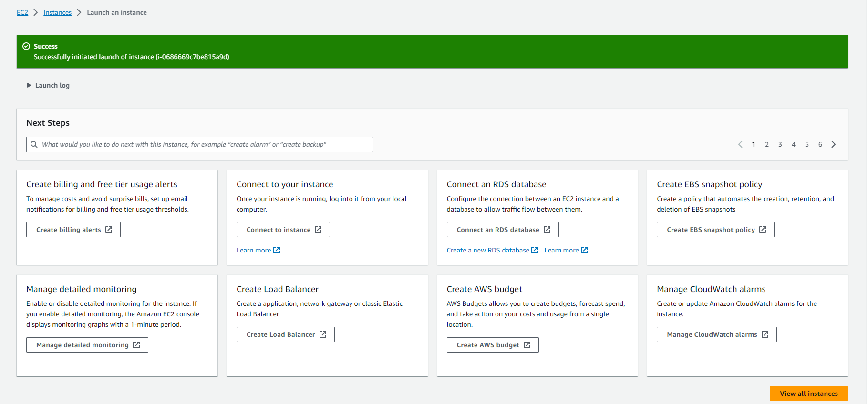Click the 'Next Steps' heading text

coord(48,123)
